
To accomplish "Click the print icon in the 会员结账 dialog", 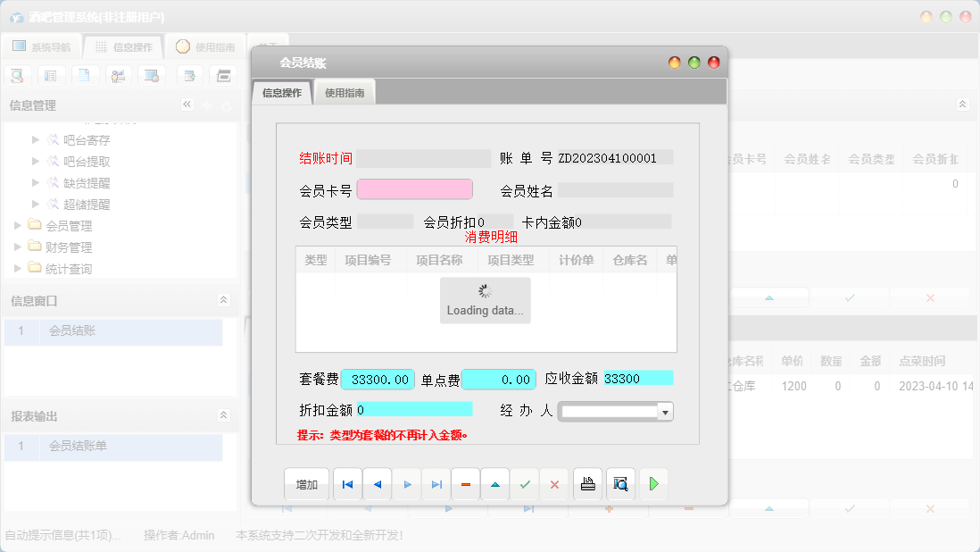I will (587, 483).
